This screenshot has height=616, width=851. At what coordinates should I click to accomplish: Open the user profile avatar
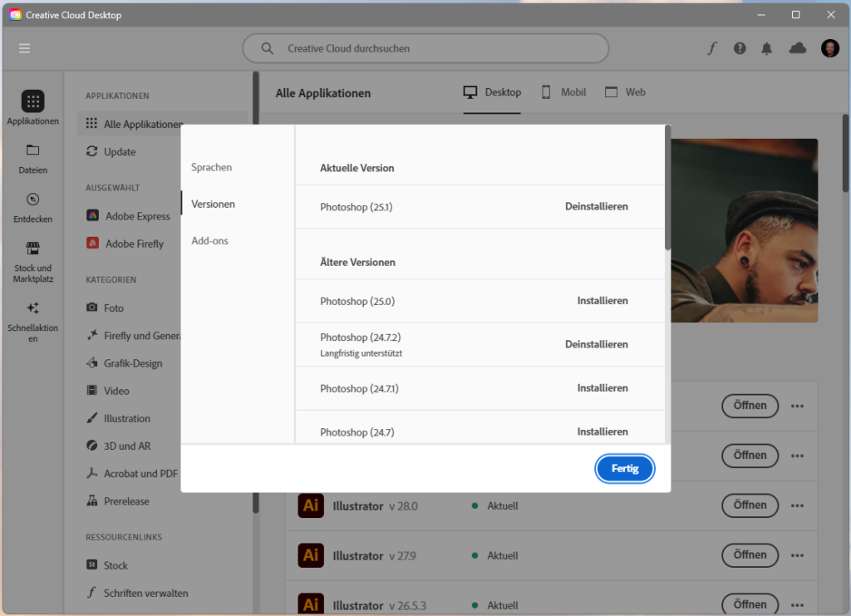[x=829, y=48]
